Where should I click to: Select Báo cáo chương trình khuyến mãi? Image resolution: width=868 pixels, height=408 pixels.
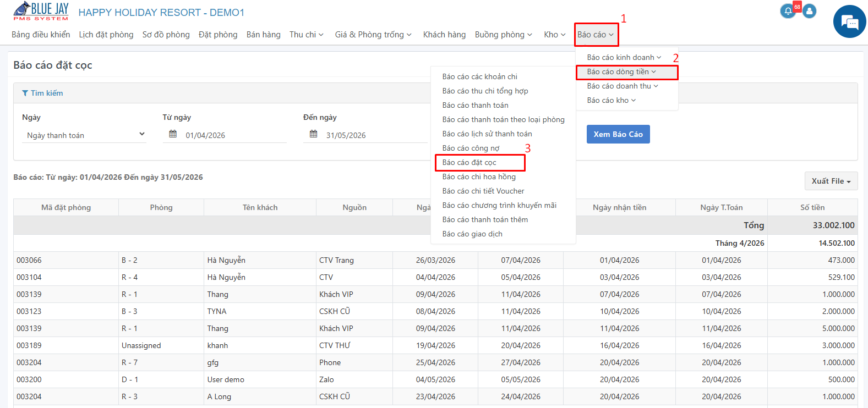499,205
